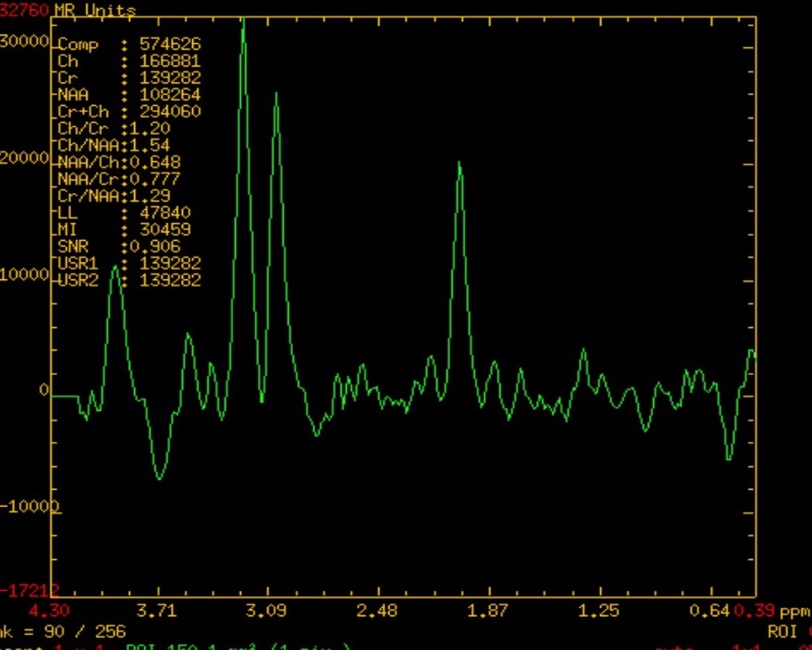The height and width of the screenshot is (650, 812).
Task: Click the negative dip near 3.71 ppm
Action: tap(160, 476)
